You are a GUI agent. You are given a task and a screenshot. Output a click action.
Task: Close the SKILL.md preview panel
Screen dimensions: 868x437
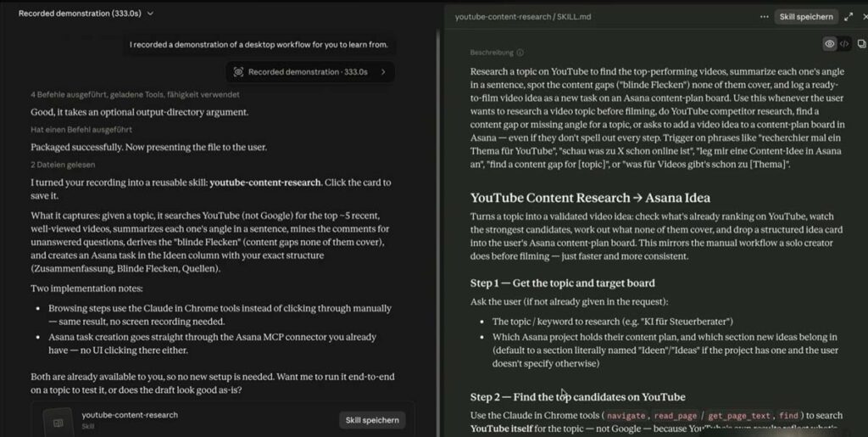[865, 17]
